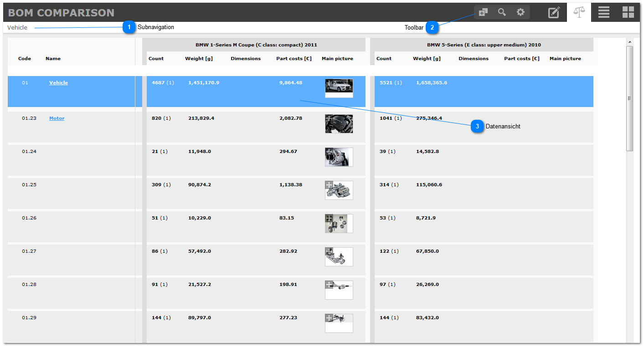Click part cost 83.15
Screen dimensions: 644x347
click(x=287, y=218)
